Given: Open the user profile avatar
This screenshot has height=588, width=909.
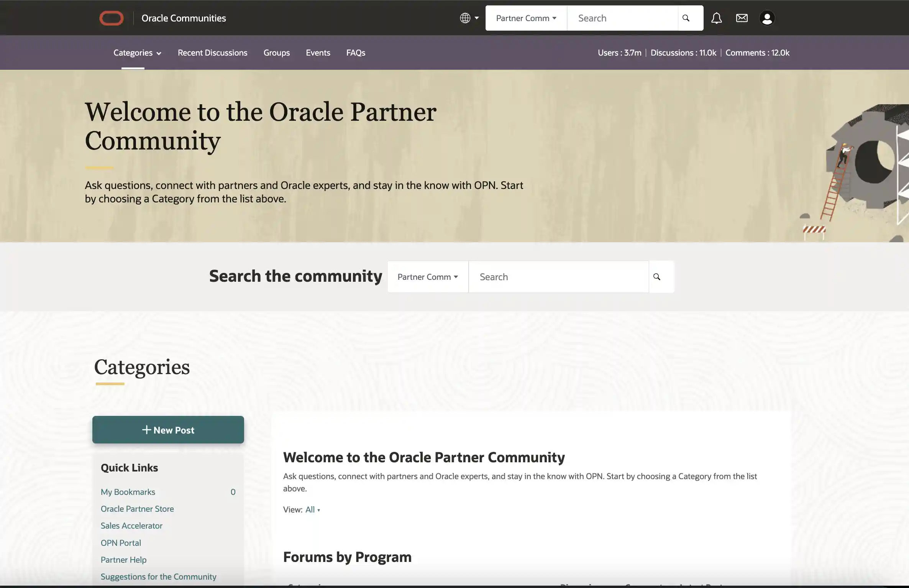Looking at the screenshot, I should pos(766,18).
